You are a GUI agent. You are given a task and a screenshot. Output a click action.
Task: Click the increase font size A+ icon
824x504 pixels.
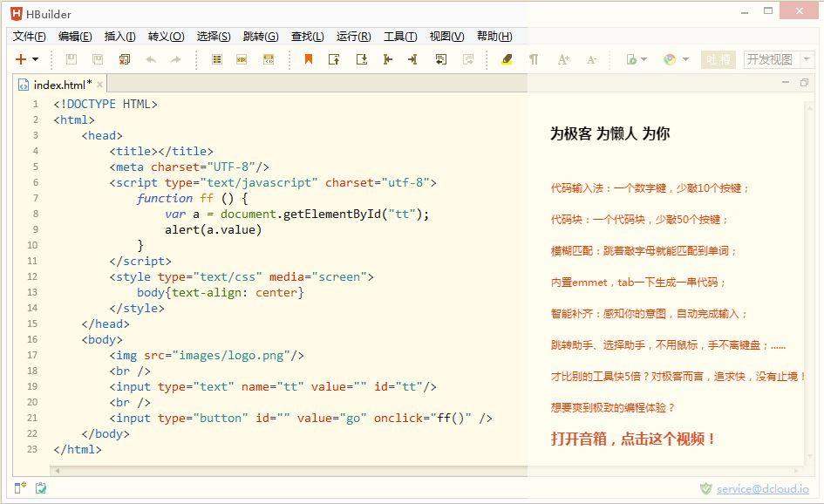(563, 59)
